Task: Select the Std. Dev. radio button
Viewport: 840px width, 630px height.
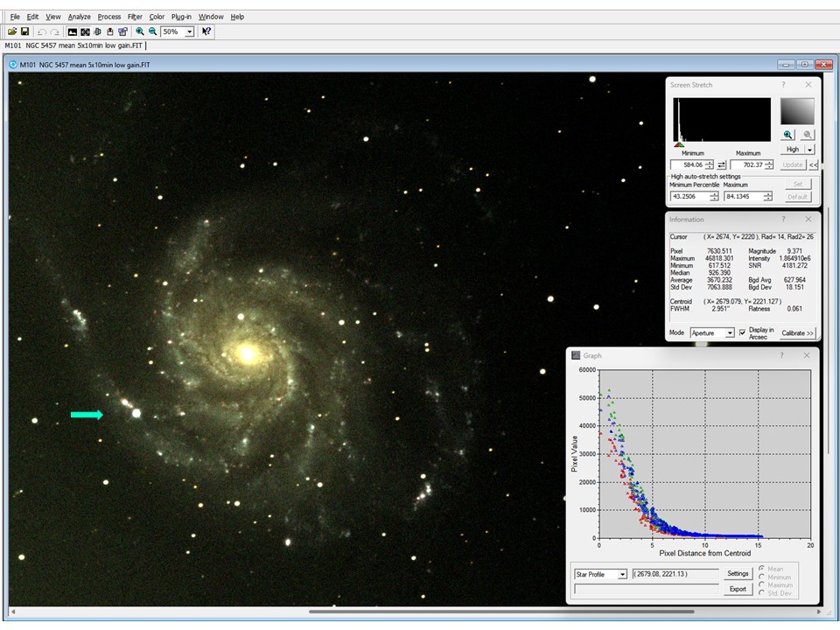Action: (762, 593)
